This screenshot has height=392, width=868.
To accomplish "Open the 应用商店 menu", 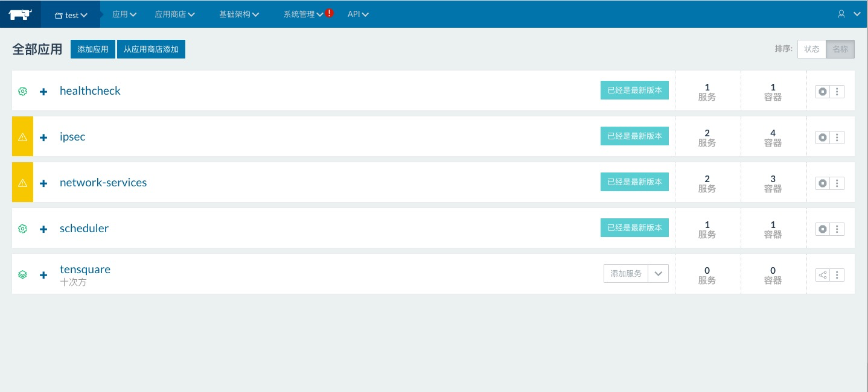I will pos(175,14).
